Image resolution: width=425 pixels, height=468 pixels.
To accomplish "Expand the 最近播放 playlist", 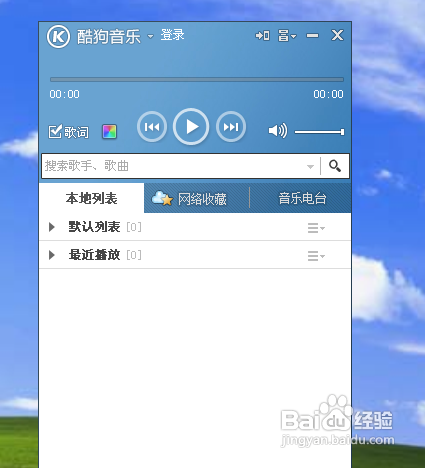I will coord(52,255).
